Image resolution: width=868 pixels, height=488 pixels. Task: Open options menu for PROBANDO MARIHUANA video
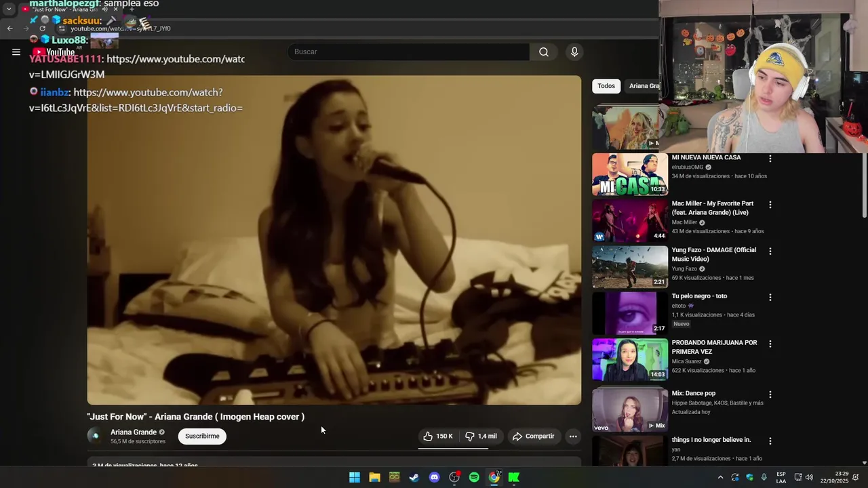(x=770, y=344)
